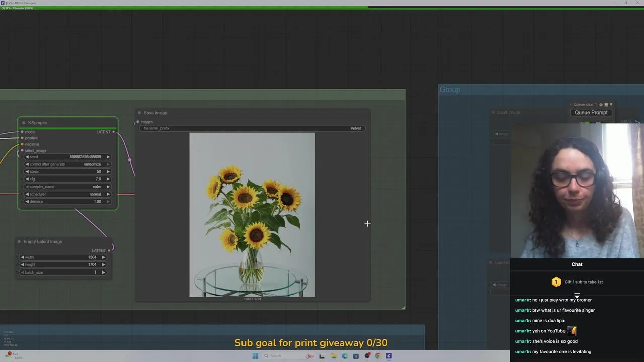
Task: Click the KSampler LATENT output socket
Action: pos(114,132)
